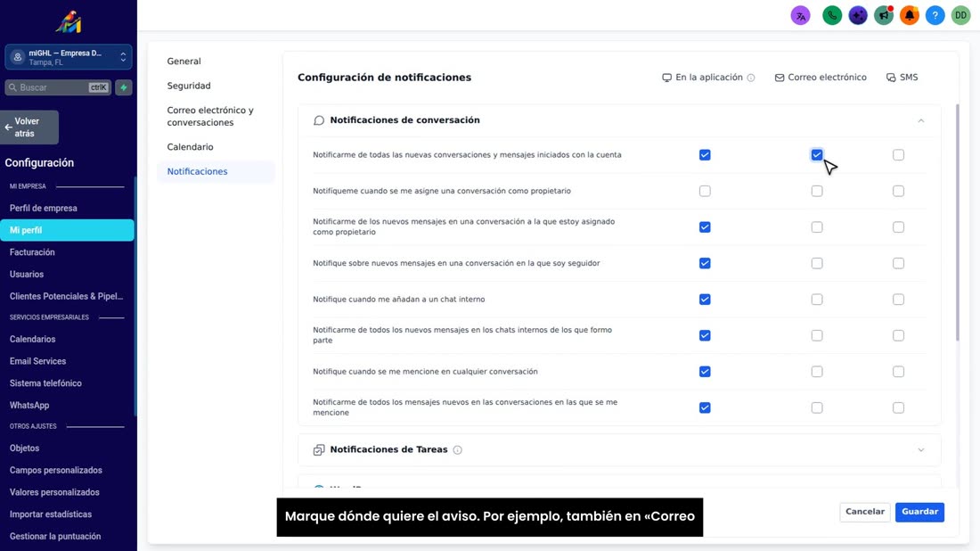Open Campos personalizados in sidebar

[55, 471]
